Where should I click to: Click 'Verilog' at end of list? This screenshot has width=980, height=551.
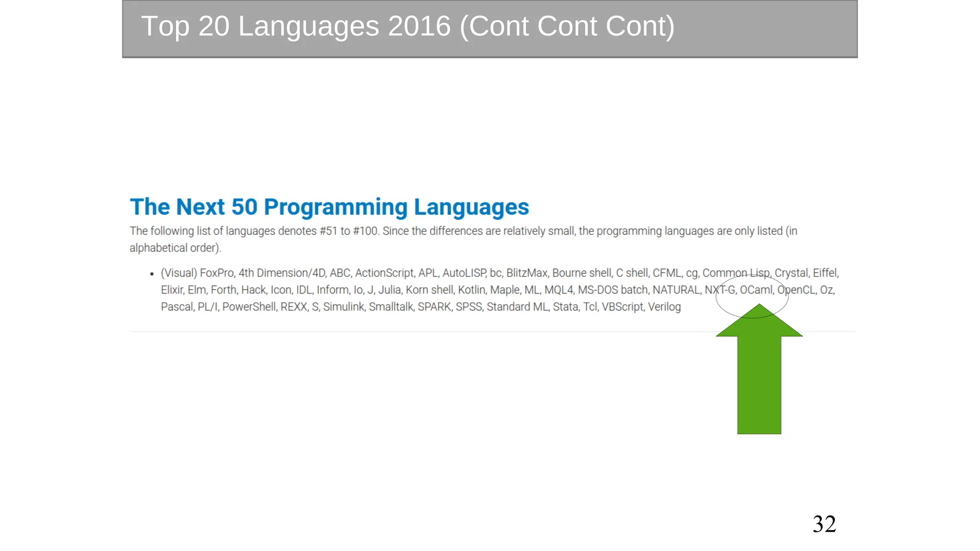tap(664, 307)
